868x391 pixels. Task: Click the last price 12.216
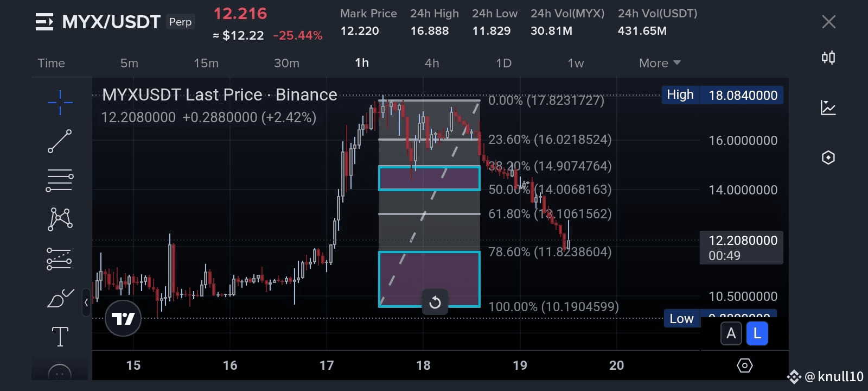coord(240,14)
